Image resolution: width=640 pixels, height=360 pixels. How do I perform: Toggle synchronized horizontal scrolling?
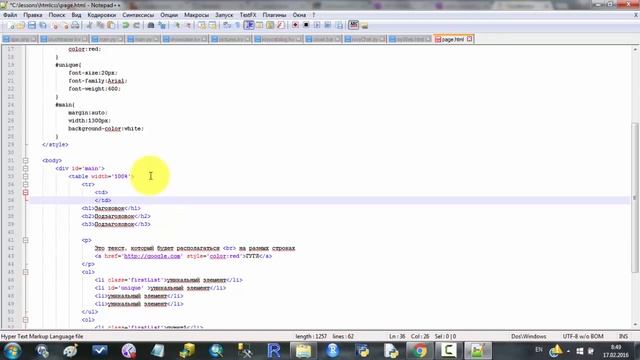pos(213,25)
